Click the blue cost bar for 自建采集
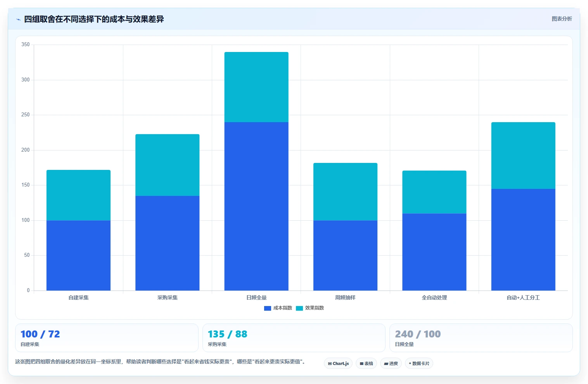Image resolution: width=588 pixels, height=384 pixels. click(x=78, y=255)
